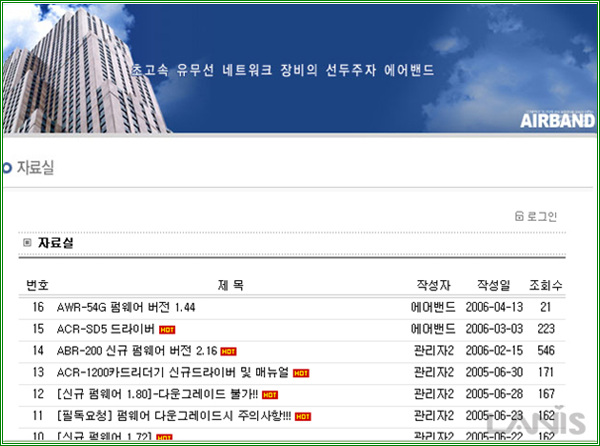Viewport: 600px width, 446px height.
Task: Open post AWR-54G 펌웨어 버전 1.44
Action: click(x=126, y=307)
